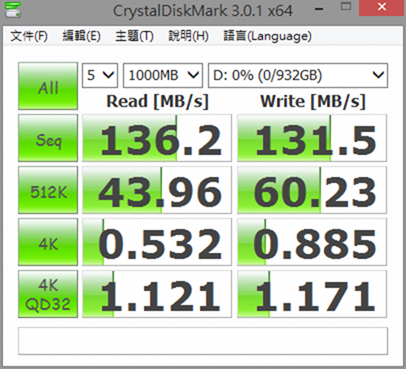Click the 4K write result 0.885

[312, 242]
